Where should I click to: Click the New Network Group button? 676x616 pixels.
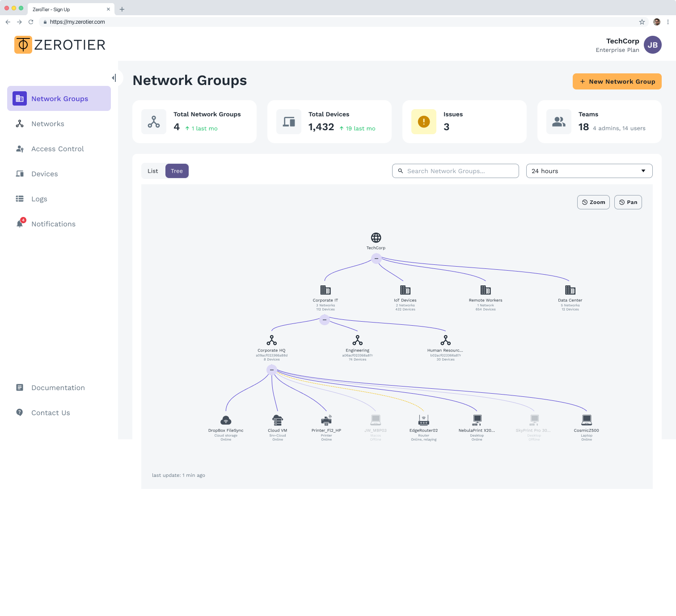click(x=617, y=81)
